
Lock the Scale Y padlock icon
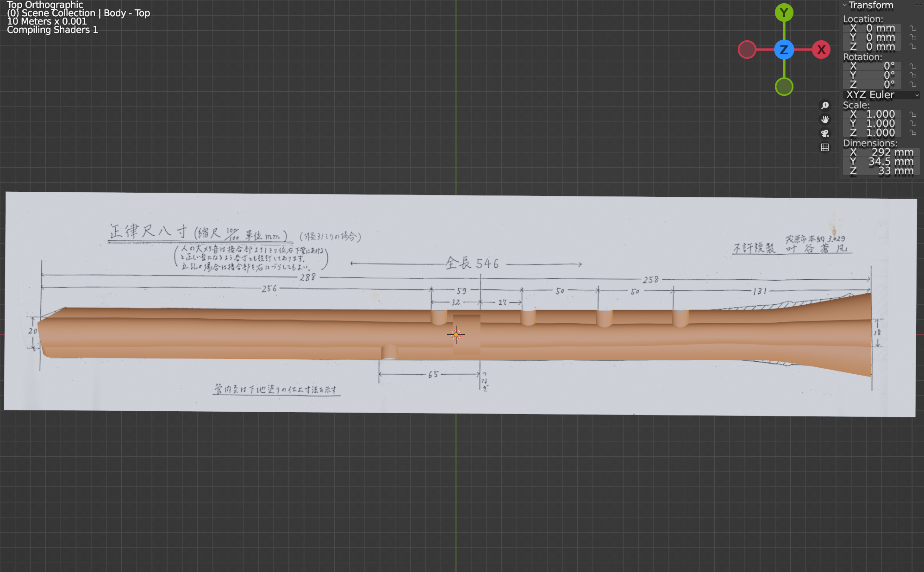(x=913, y=123)
